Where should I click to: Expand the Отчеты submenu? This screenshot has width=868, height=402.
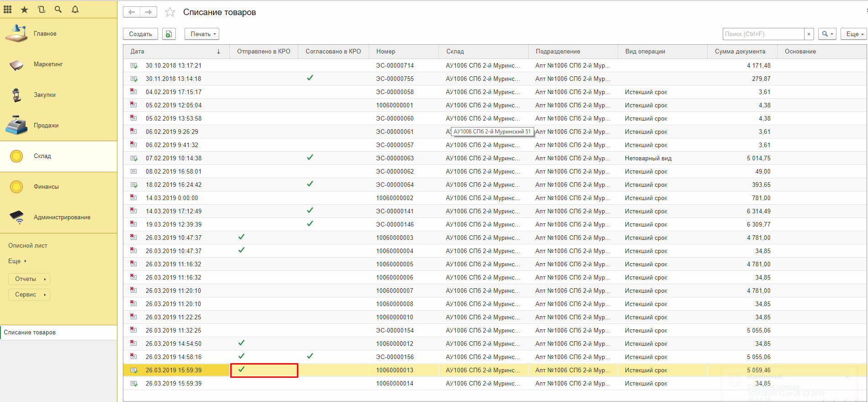click(29, 279)
